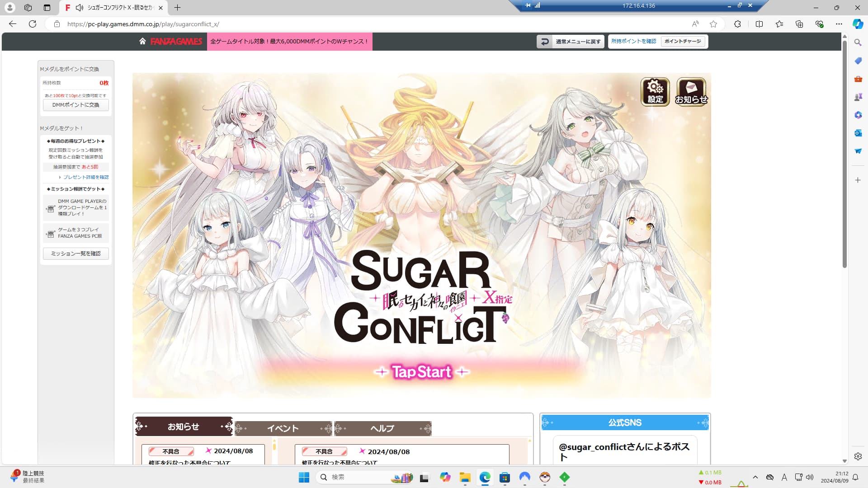Show hidden system tray icons chevron
Viewport: 868px width, 488px height.
(x=755, y=477)
